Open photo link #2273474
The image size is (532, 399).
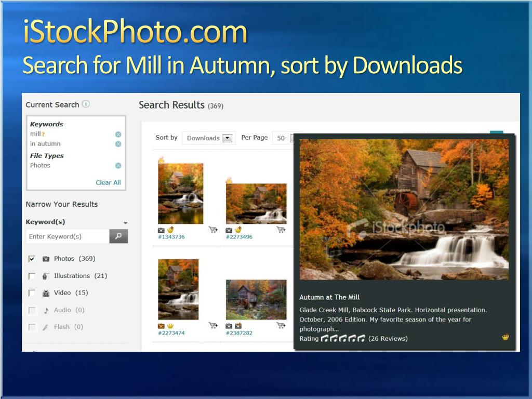(x=171, y=333)
